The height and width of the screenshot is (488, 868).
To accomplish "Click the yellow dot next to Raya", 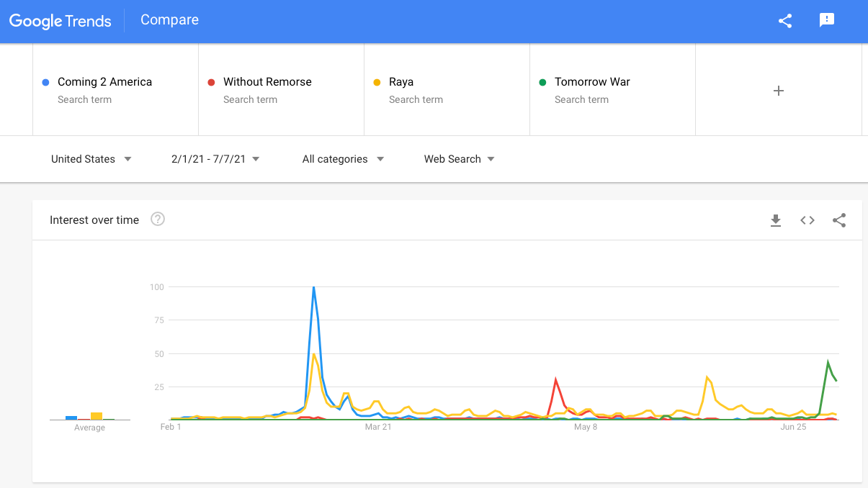I will click(377, 82).
